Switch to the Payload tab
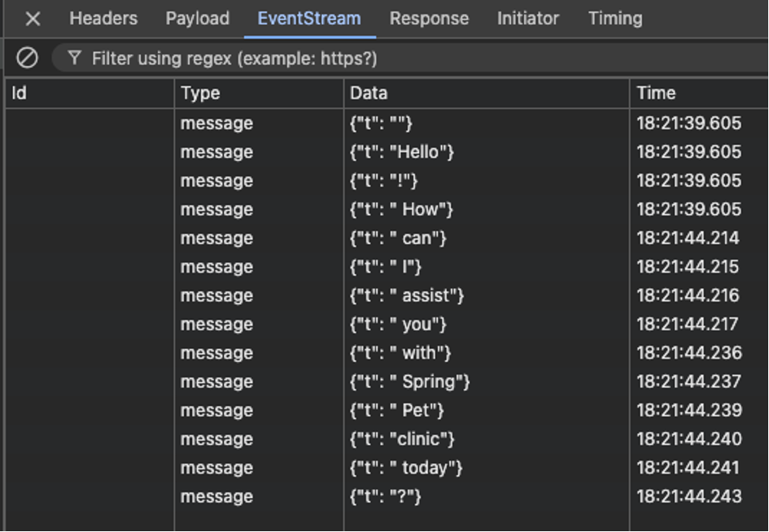Screen dimensions: 769x532 [x=198, y=19]
